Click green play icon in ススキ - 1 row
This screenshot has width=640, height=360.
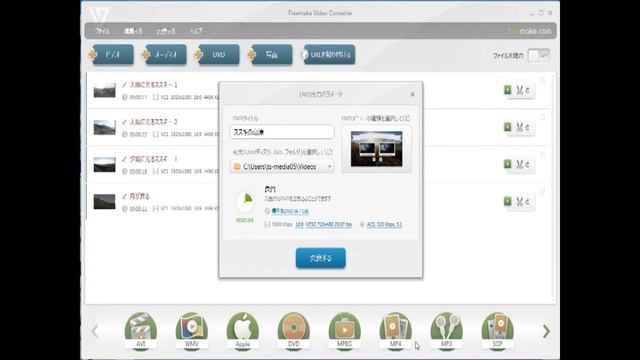tap(507, 90)
